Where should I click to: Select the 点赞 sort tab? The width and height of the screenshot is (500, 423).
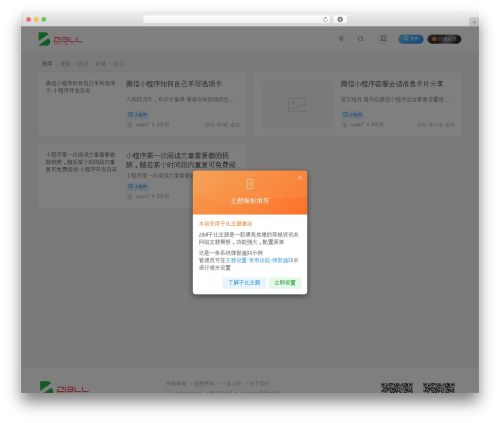[x=101, y=64]
